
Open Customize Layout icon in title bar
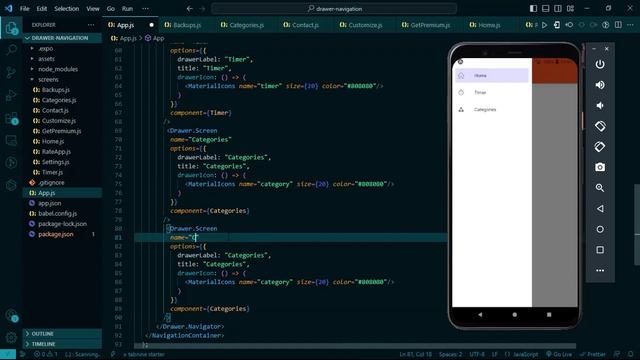point(570,9)
